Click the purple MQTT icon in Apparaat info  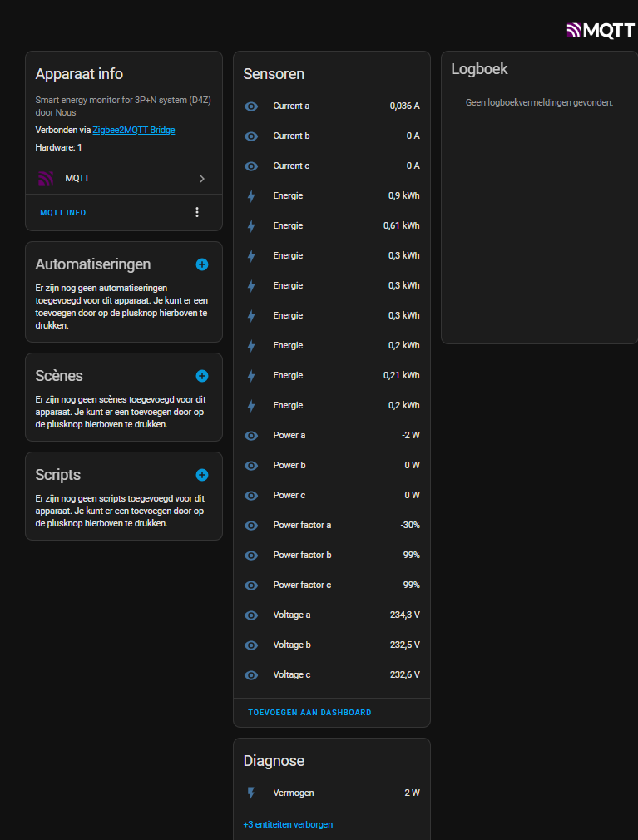point(46,179)
